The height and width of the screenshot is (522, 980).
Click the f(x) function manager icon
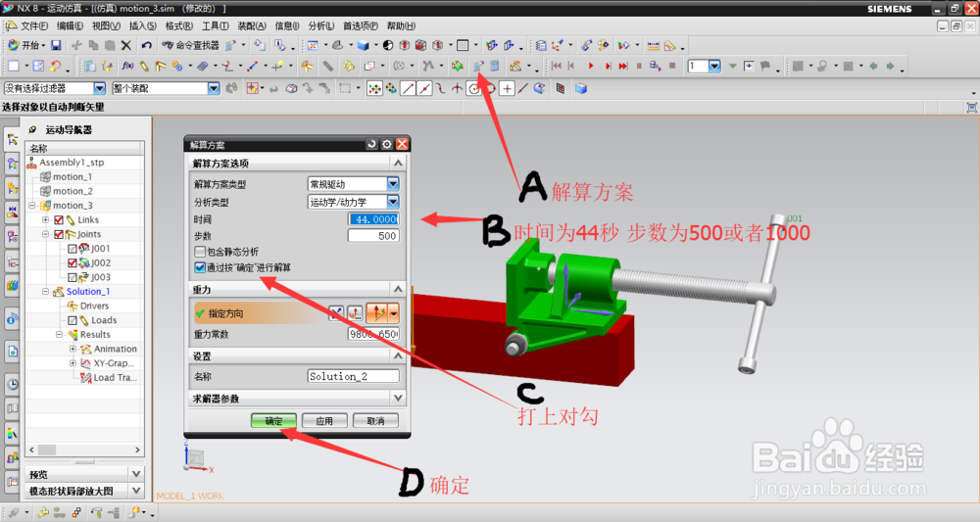click(127, 66)
